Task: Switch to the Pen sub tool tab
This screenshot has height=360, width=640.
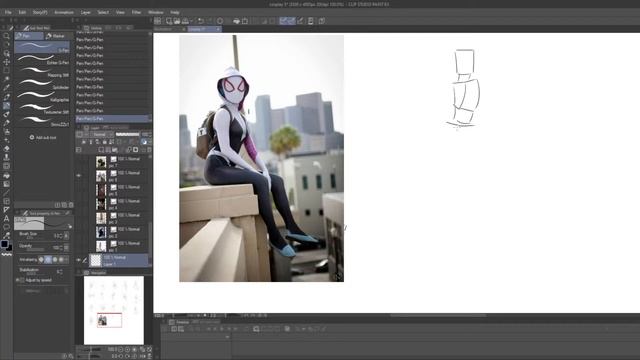Action: pos(29,36)
